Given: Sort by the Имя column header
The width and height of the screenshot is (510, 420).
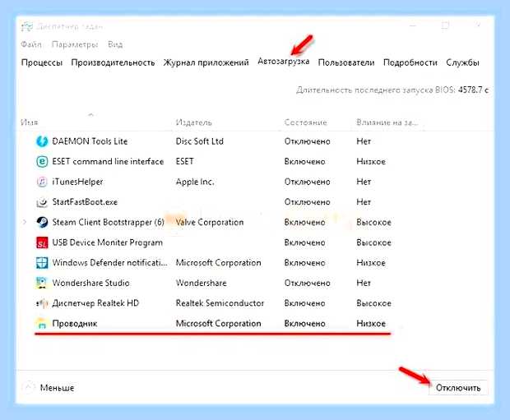Looking at the screenshot, I should pyautogui.click(x=30, y=122).
